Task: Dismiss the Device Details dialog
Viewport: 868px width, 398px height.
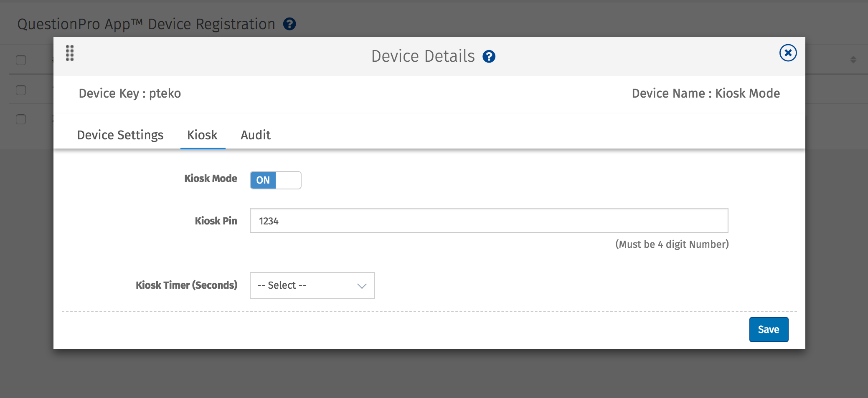Action: point(788,53)
